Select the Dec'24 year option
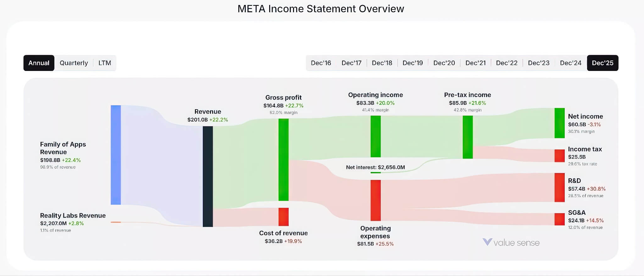The width and height of the screenshot is (644, 276). click(x=570, y=63)
